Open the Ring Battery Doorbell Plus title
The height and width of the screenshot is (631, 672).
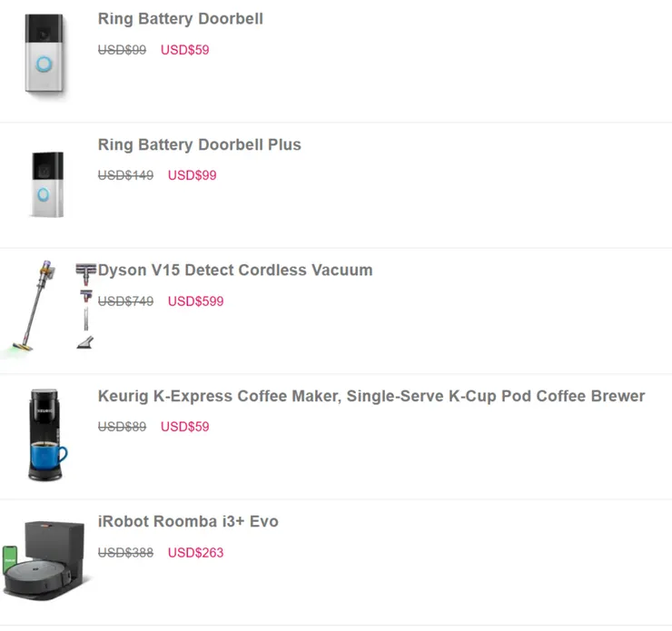click(199, 145)
